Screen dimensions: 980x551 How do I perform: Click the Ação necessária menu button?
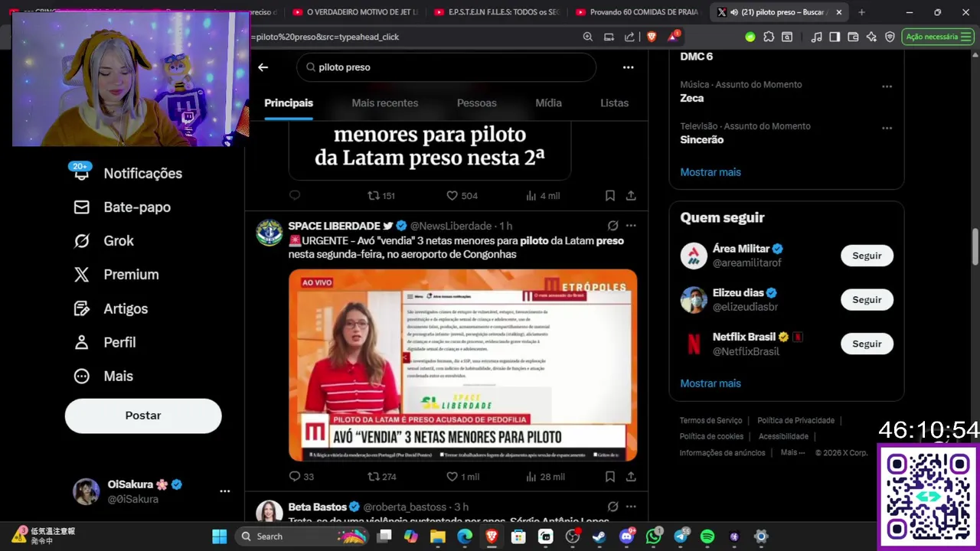[937, 37]
